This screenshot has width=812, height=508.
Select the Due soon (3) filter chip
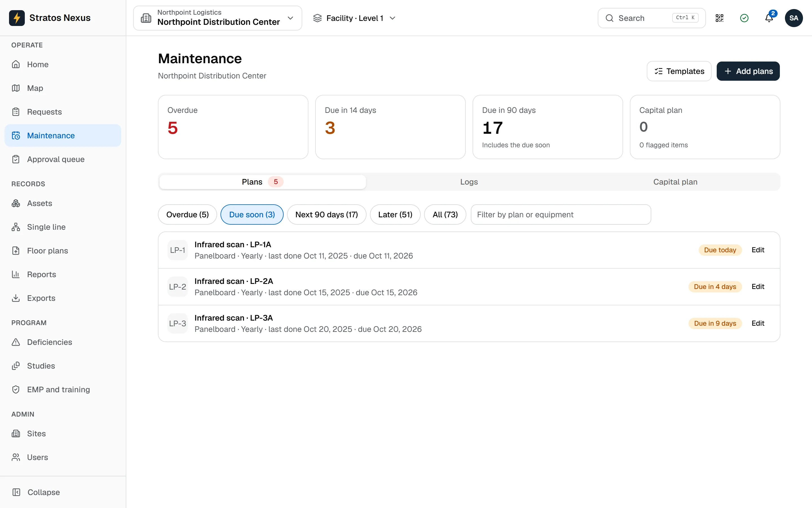[x=252, y=215]
